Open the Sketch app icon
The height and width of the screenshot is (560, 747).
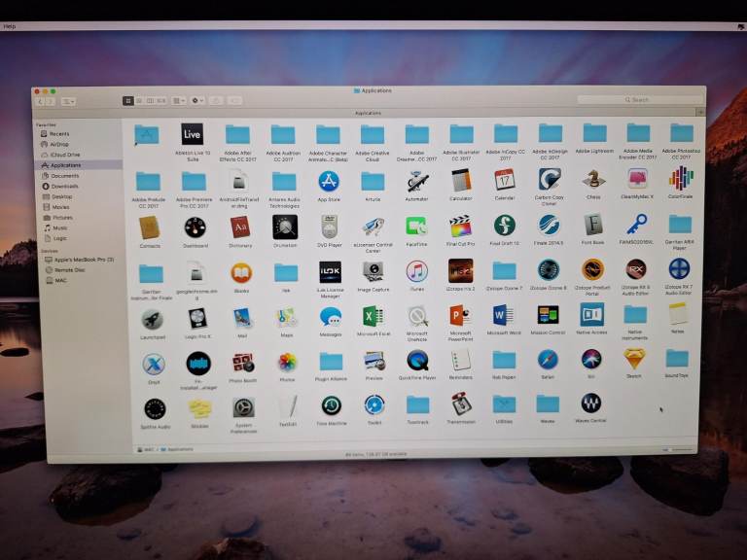click(634, 359)
